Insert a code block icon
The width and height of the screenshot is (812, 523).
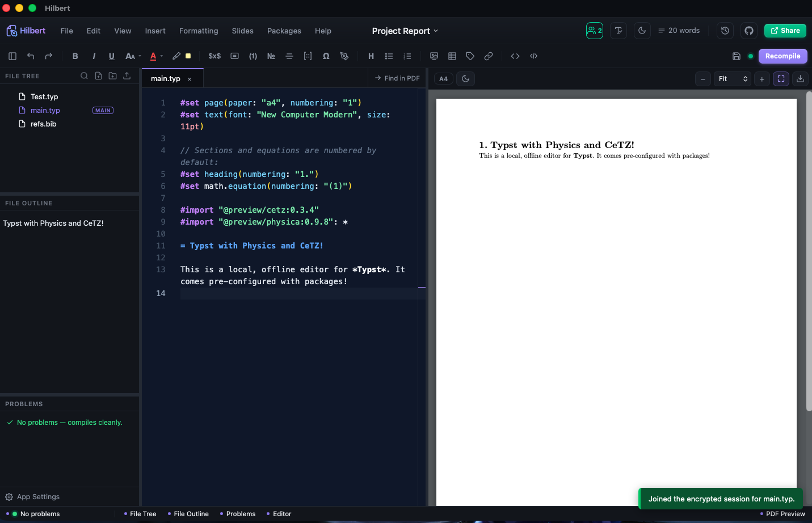pos(534,56)
